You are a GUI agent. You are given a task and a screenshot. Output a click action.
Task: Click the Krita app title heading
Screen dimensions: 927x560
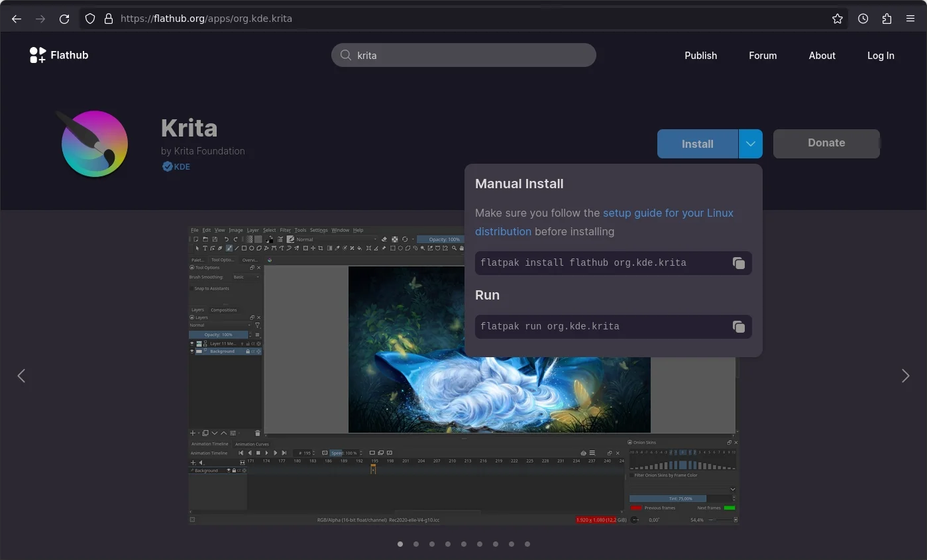(189, 128)
